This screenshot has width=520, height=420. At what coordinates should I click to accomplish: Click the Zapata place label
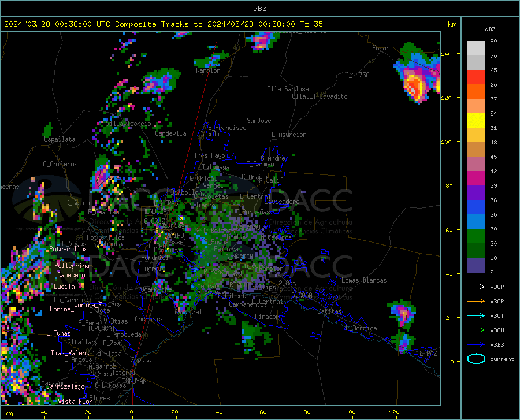click(142, 360)
